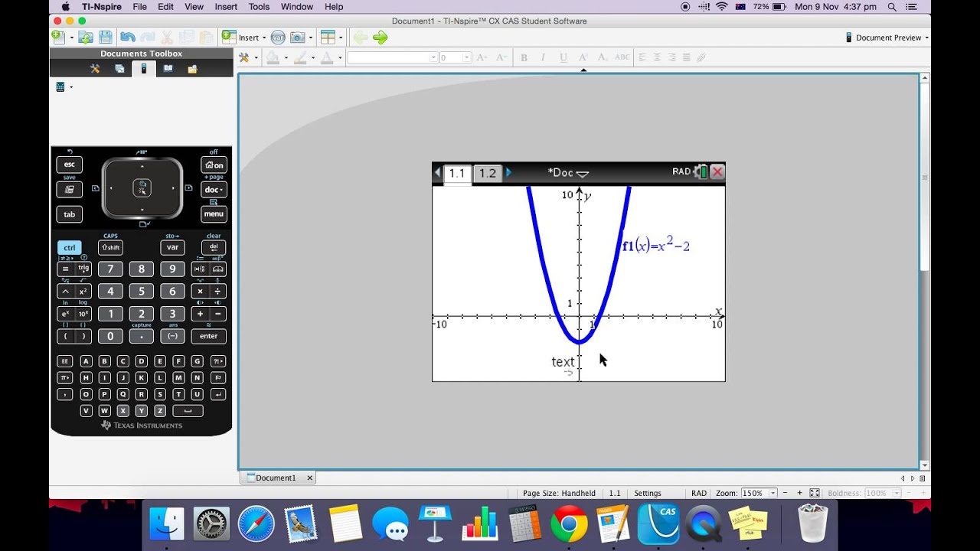This screenshot has height=551, width=980.
Task: Click the x² key on the keypad
Action: click(83, 292)
